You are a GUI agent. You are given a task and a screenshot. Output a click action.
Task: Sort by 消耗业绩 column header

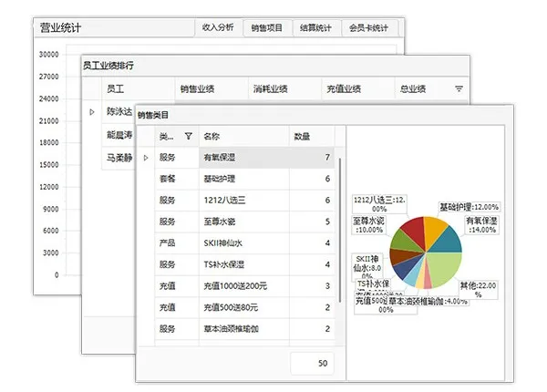284,89
